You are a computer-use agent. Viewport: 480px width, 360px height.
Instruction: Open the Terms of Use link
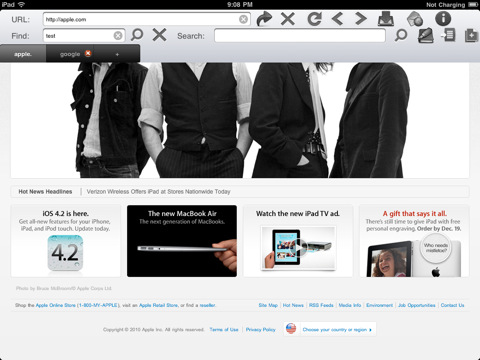pyautogui.click(x=224, y=330)
